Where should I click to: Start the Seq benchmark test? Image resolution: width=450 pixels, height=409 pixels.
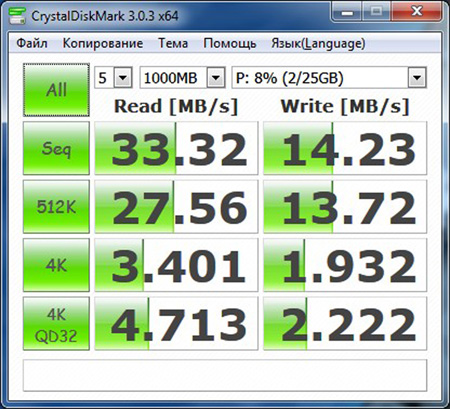pyautogui.click(x=56, y=148)
